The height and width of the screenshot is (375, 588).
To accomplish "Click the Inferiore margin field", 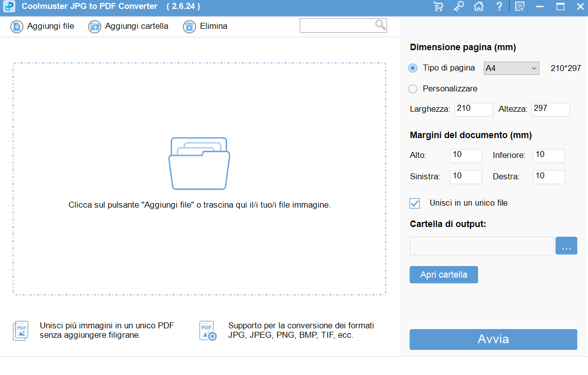I will (x=549, y=155).
